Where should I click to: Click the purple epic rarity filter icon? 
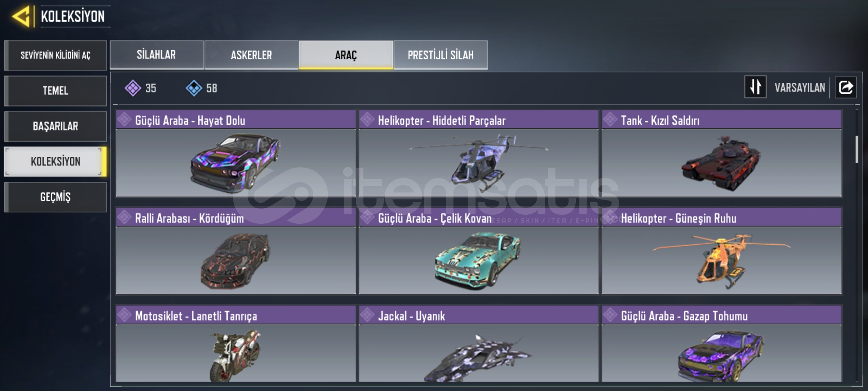tap(133, 88)
